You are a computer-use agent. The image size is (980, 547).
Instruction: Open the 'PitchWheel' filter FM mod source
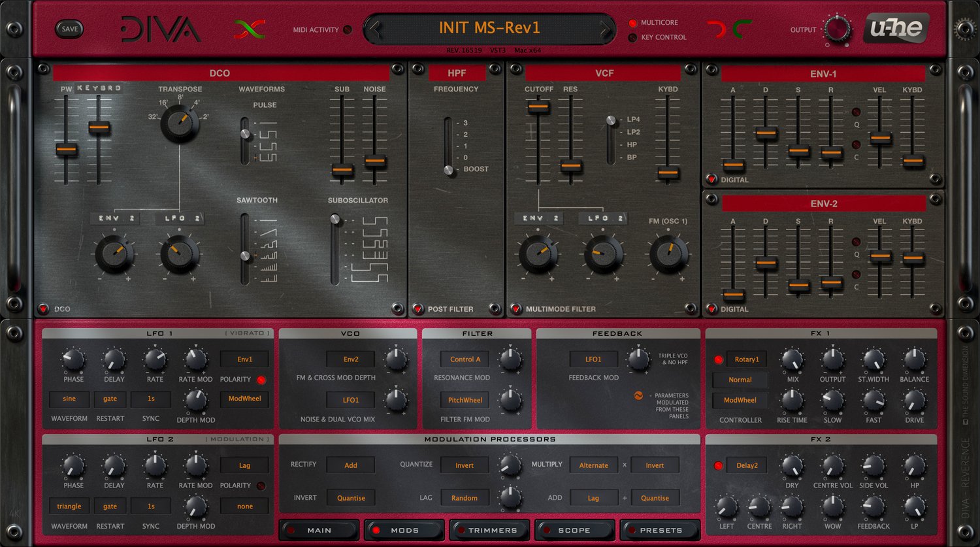465,400
